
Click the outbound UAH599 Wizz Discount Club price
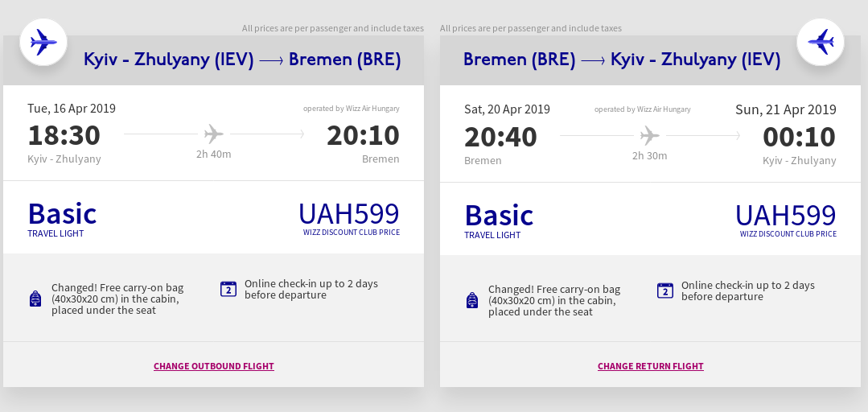(x=349, y=219)
